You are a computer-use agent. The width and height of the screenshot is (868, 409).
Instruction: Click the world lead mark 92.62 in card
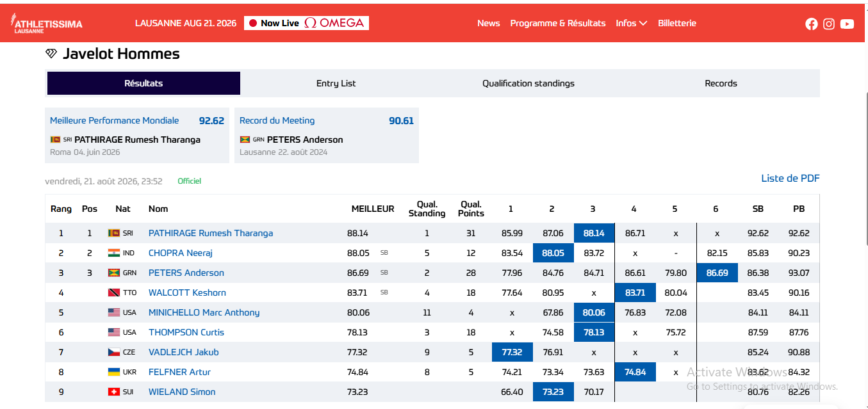click(211, 120)
